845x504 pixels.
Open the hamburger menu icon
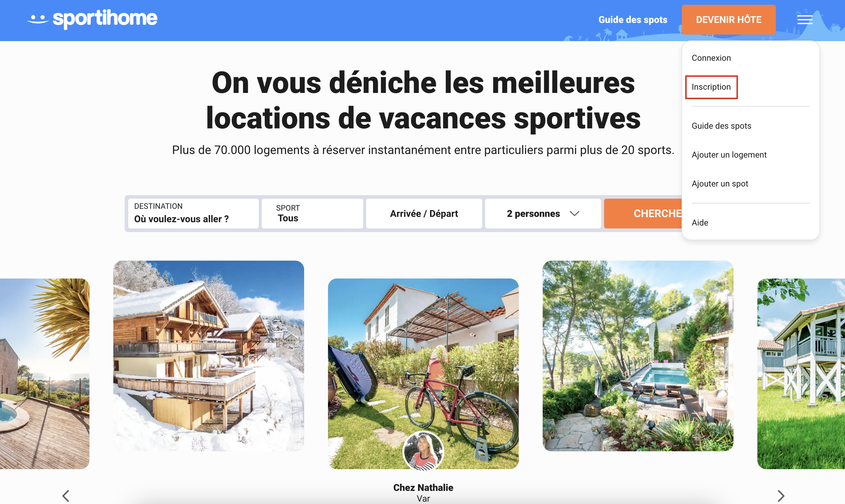[805, 20]
